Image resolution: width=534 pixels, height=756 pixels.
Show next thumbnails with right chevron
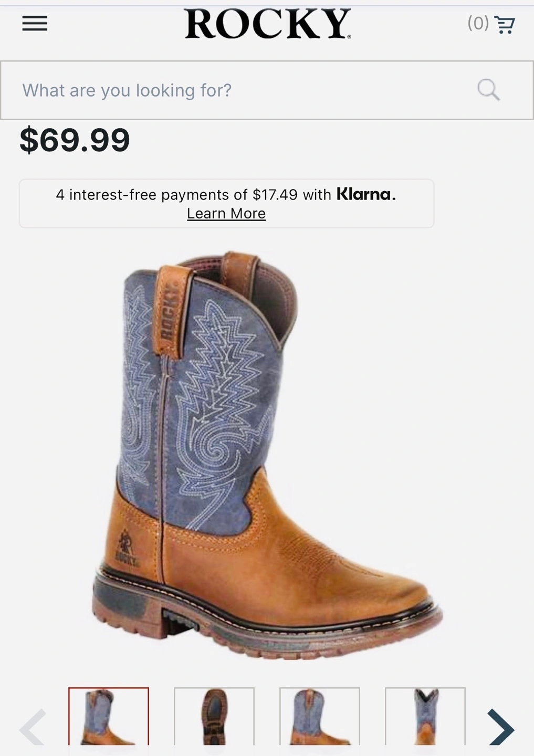pyautogui.click(x=500, y=727)
